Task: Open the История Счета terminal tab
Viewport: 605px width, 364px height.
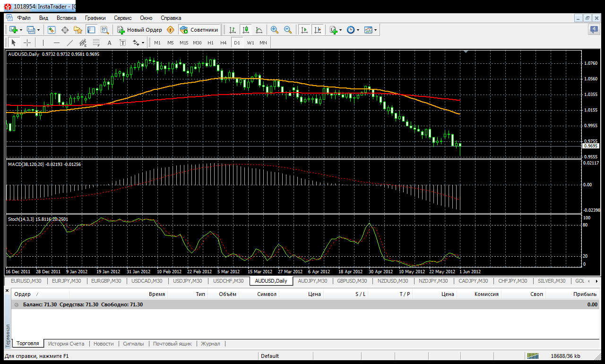Action: coord(66,344)
